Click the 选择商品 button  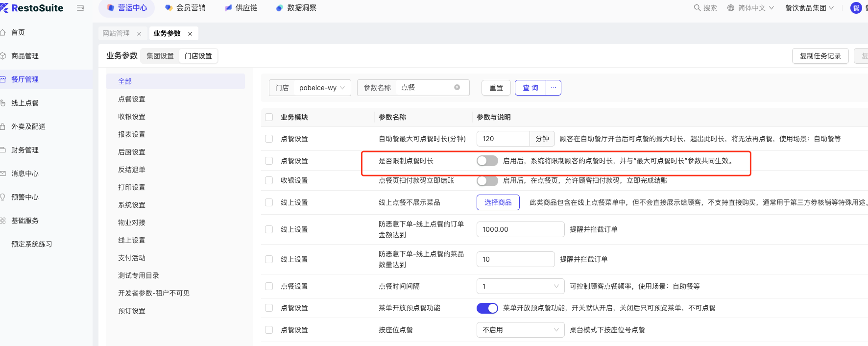(x=498, y=202)
